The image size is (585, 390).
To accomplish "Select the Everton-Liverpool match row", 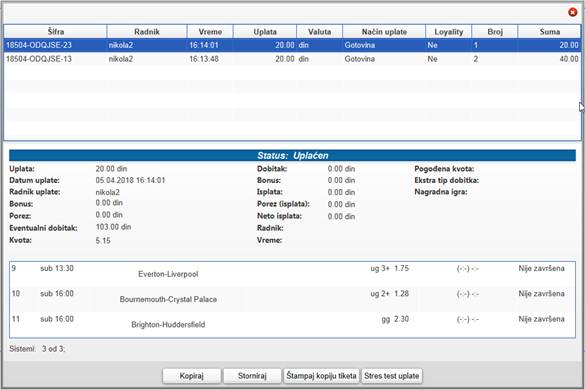I will (292, 274).
